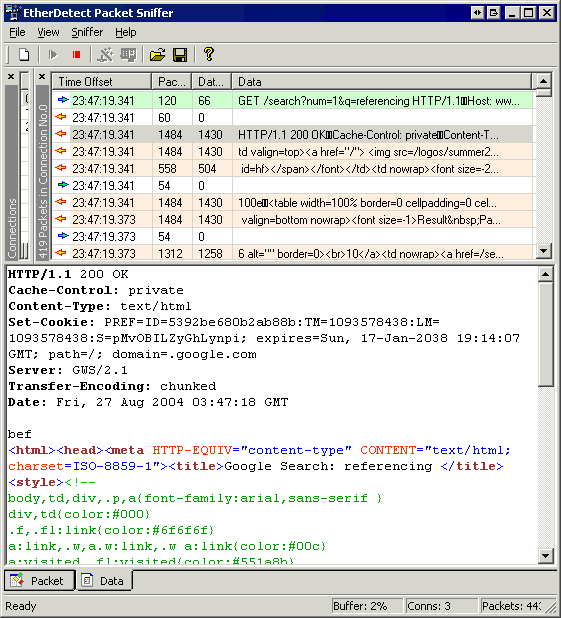Click the data pane scroll-up arrow
The height and width of the screenshot is (618, 561).
click(x=545, y=274)
